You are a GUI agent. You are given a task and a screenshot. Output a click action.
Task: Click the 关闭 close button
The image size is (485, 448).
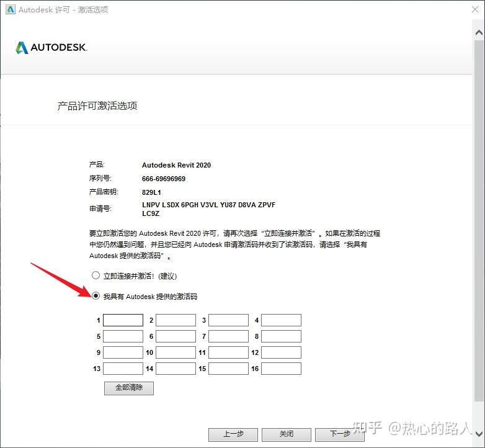coord(287,435)
